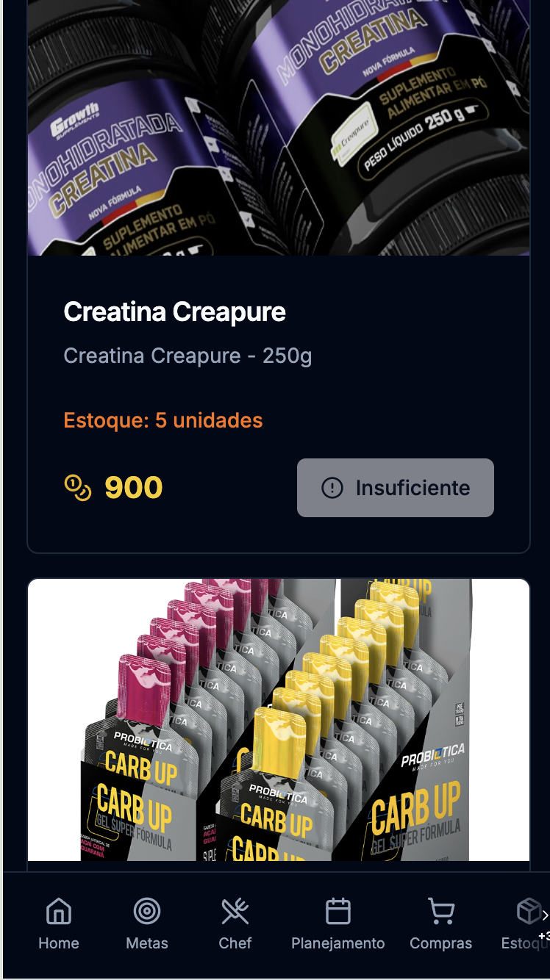Screen dimensions: 550x980
Task: Click the Insuficiente button
Action: tap(396, 488)
